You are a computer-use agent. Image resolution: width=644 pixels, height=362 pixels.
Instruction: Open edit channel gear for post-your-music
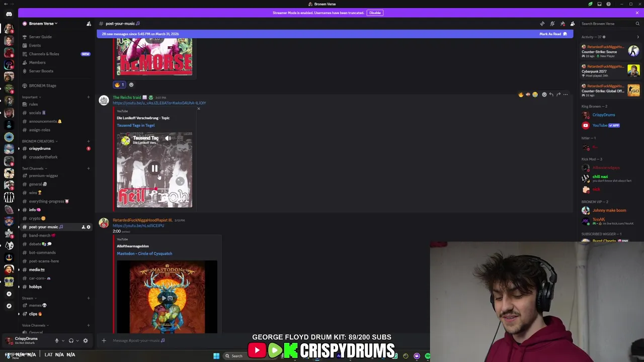point(89,227)
